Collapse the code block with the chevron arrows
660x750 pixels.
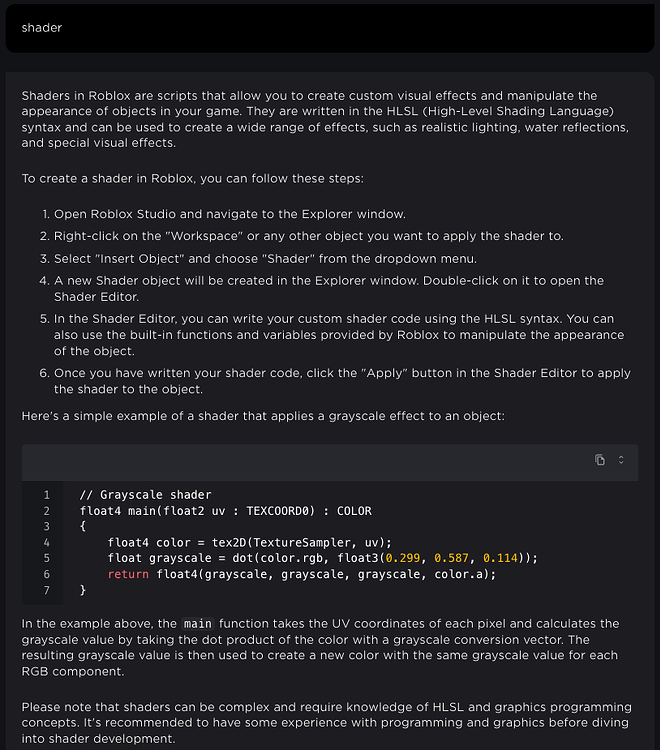tap(621, 460)
